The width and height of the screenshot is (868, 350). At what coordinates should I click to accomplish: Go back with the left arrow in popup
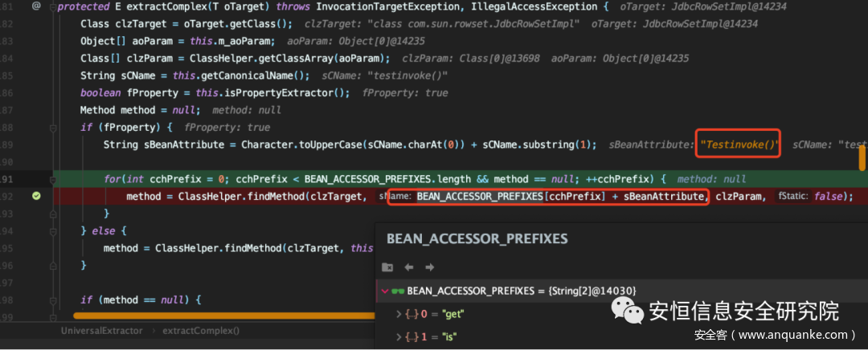[x=409, y=267]
